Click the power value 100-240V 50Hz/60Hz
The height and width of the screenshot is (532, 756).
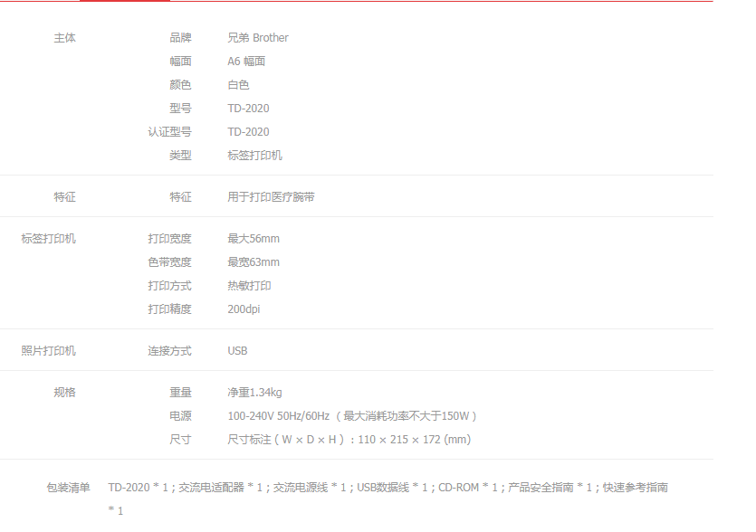click(x=279, y=416)
